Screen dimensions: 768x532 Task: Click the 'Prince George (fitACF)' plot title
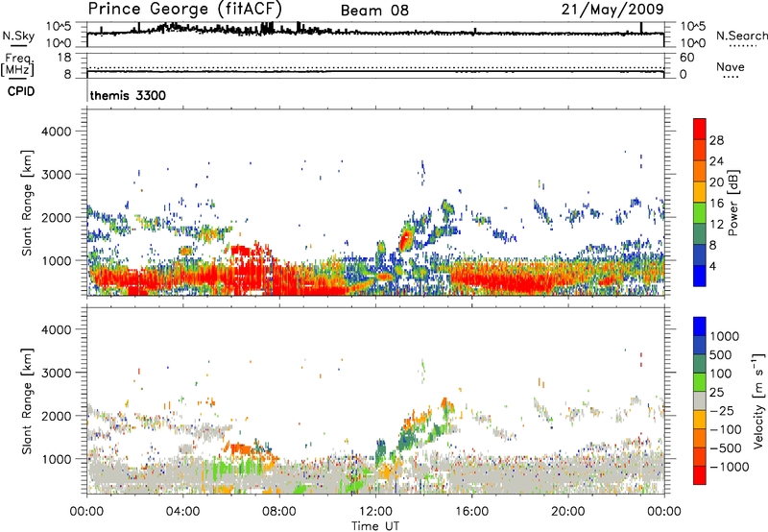point(185,10)
